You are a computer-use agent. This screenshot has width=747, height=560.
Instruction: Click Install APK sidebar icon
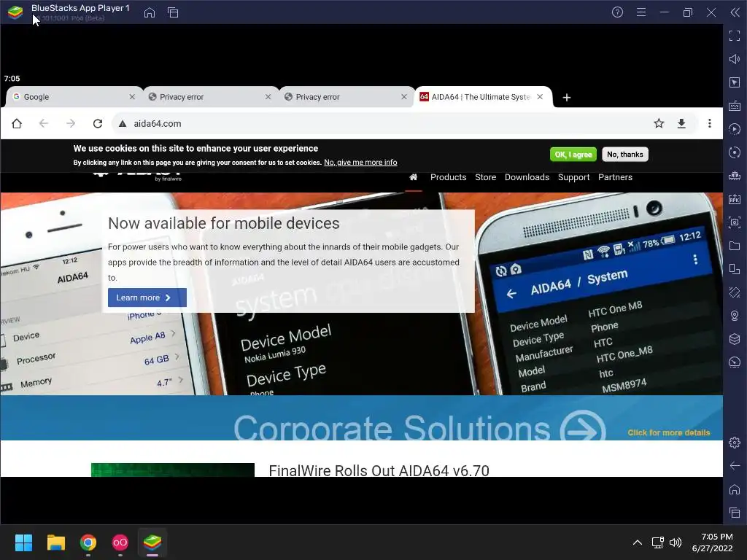click(x=735, y=199)
